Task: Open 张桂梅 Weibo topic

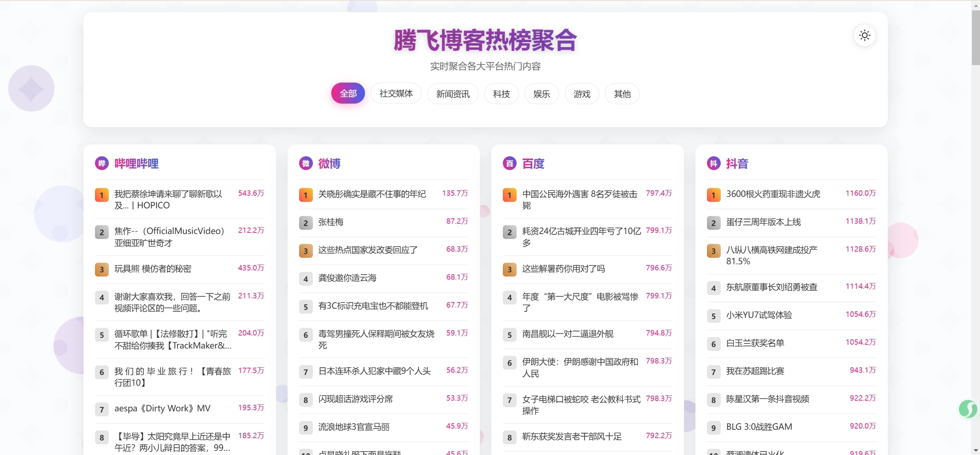Action: [383, 223]
